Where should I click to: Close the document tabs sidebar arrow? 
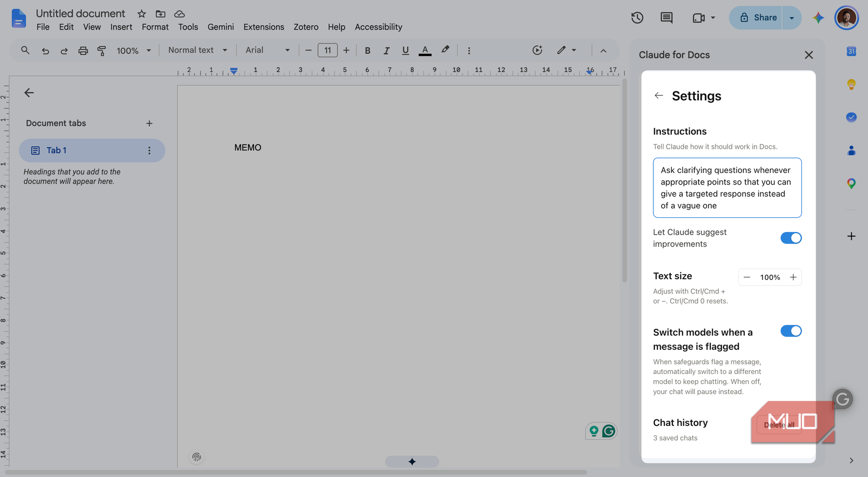tap(29, 93)
